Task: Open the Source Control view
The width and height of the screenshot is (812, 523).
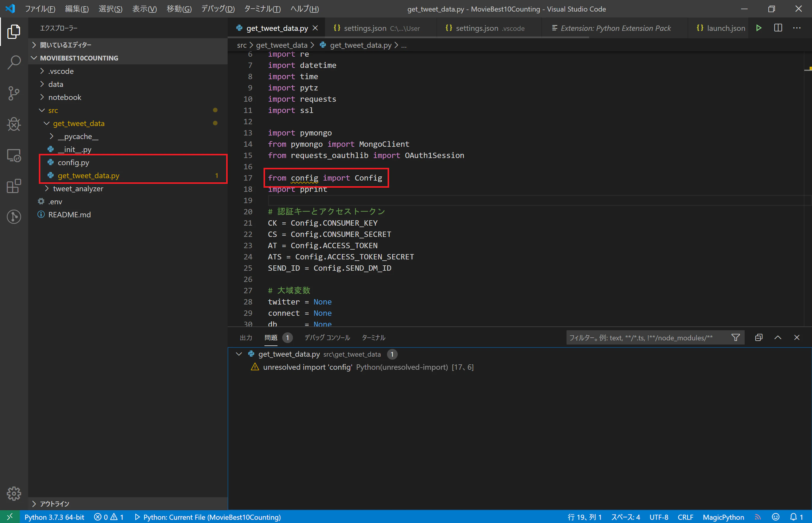Action: coord(14,93)
